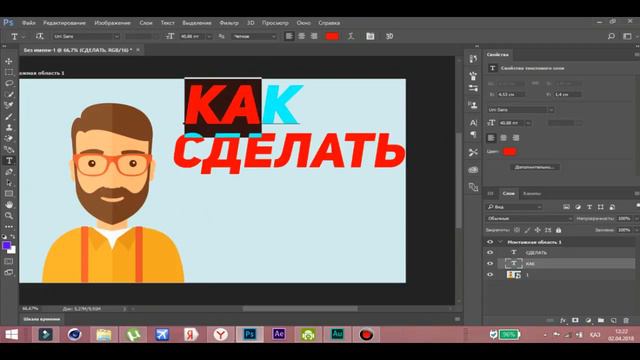
Task: Click the 3D button in options bar
Action: (389, 36)
